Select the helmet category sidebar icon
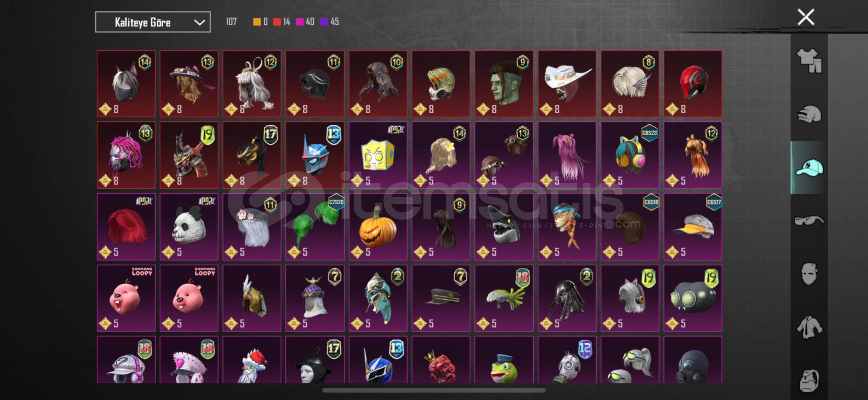The width and height of the screenshot is (868, 400). point(809,114)
